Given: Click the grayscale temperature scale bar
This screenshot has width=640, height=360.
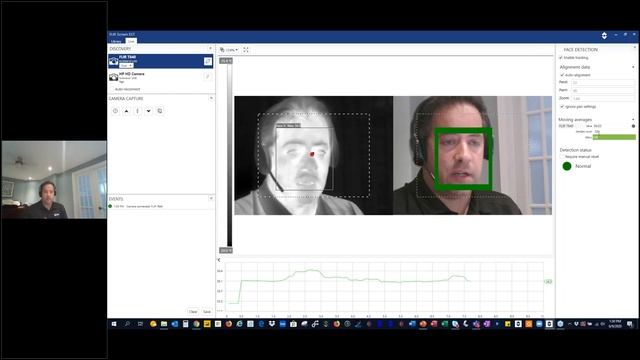Looking at the screenshot, I should (x=230, y=156).
